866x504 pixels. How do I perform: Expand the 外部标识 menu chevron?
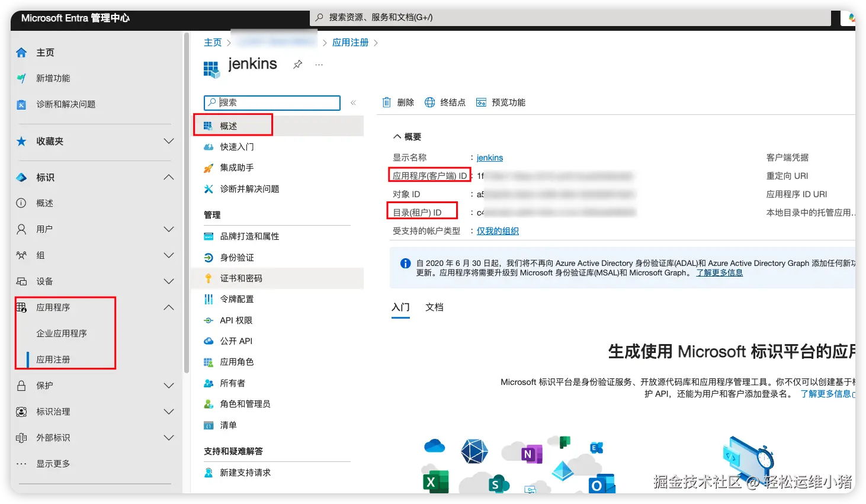169,438
